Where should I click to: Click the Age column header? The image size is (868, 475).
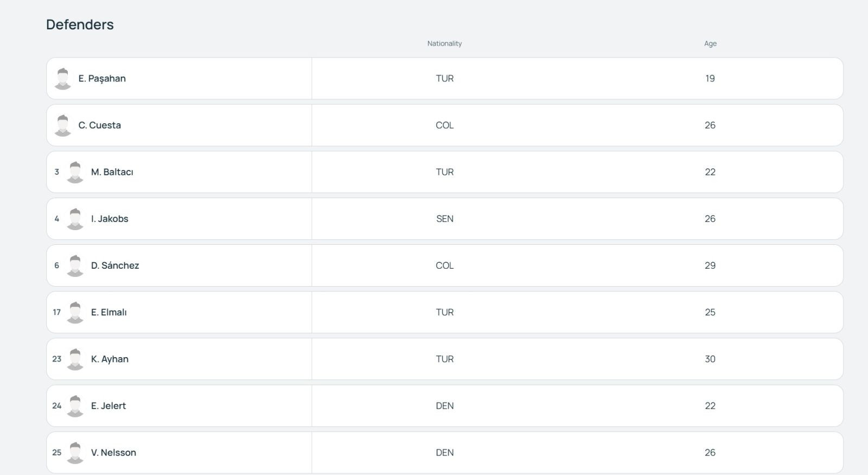[x=710, y=43]
